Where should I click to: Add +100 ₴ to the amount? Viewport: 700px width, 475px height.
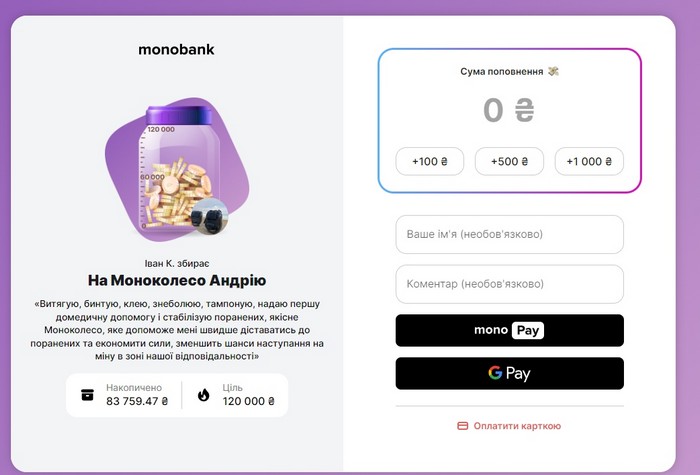(x=430, y=161)
